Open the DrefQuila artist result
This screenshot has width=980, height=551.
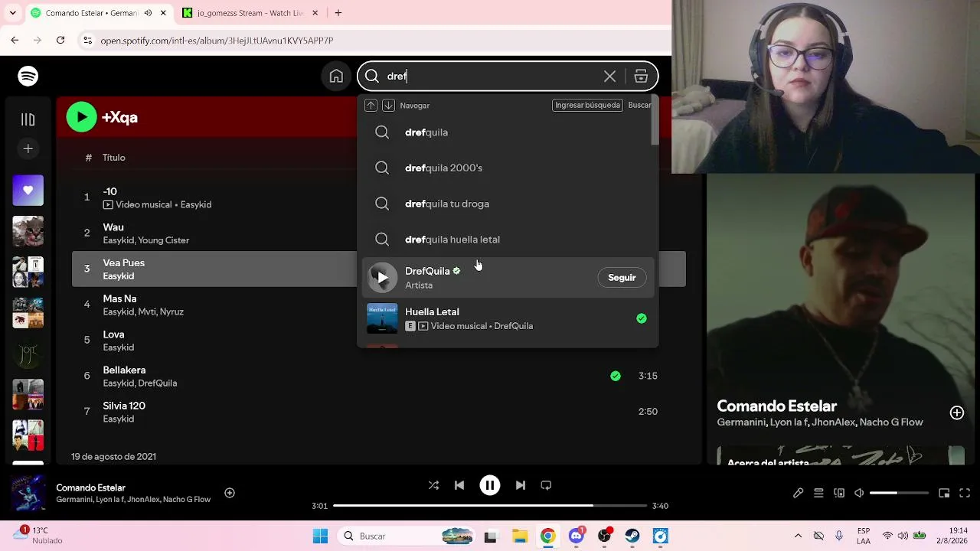coord(508,278)
